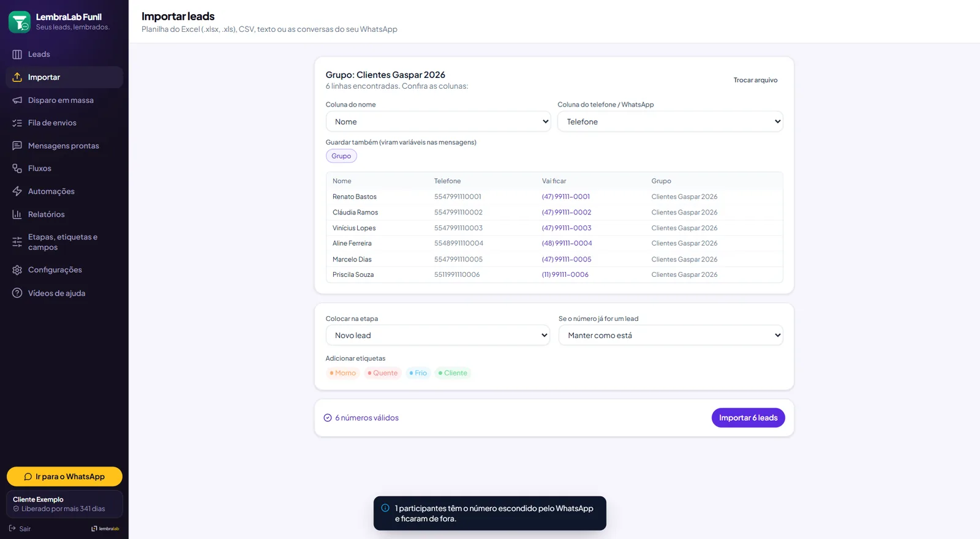Click the checkmark icon beside 6 números válidos
This screenshot has width=980, height=539.
point(328,418)
